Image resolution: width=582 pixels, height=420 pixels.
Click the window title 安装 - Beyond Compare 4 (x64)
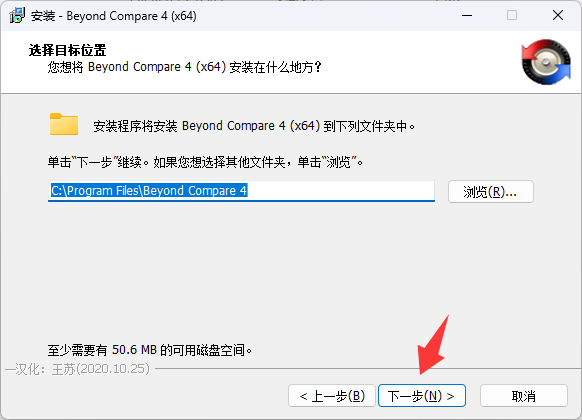point(114,16)
